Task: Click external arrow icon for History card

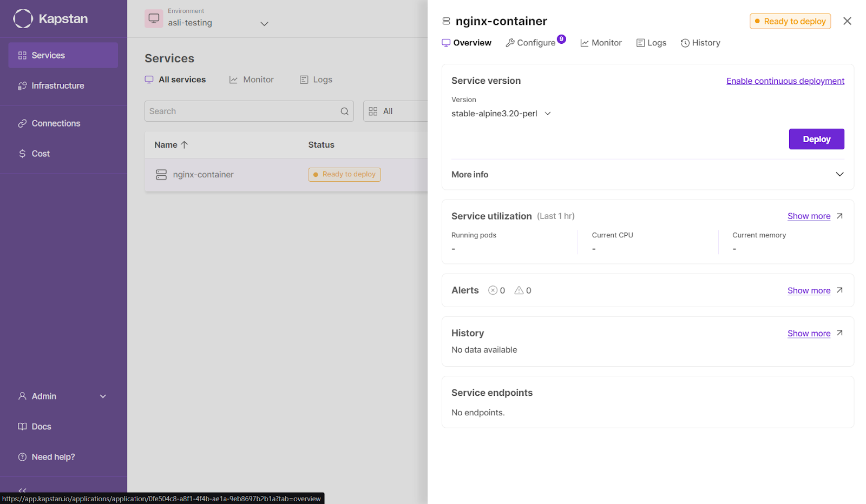Action: click(839, 333)
